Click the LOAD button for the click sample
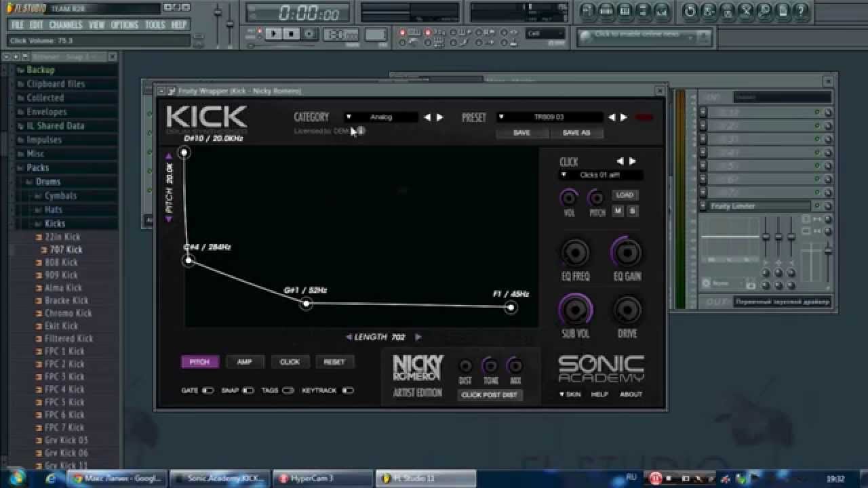This screenshot has width=868, height=488. [625, 195]
